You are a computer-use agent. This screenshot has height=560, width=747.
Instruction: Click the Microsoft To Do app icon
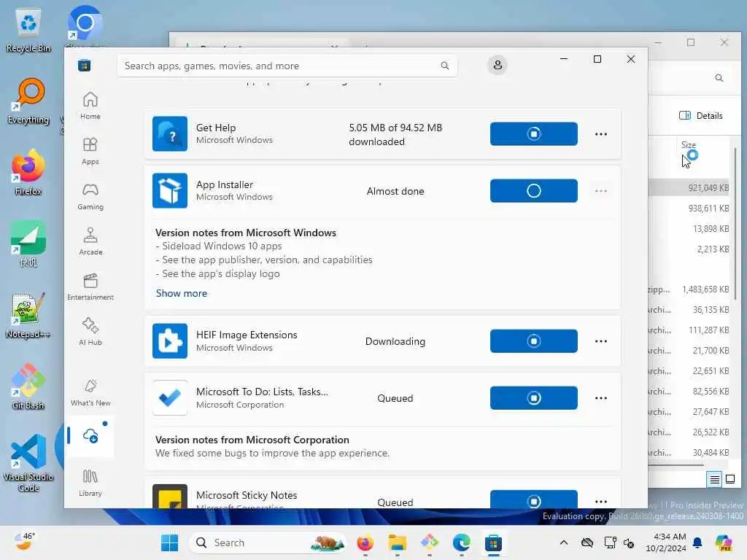170,397
